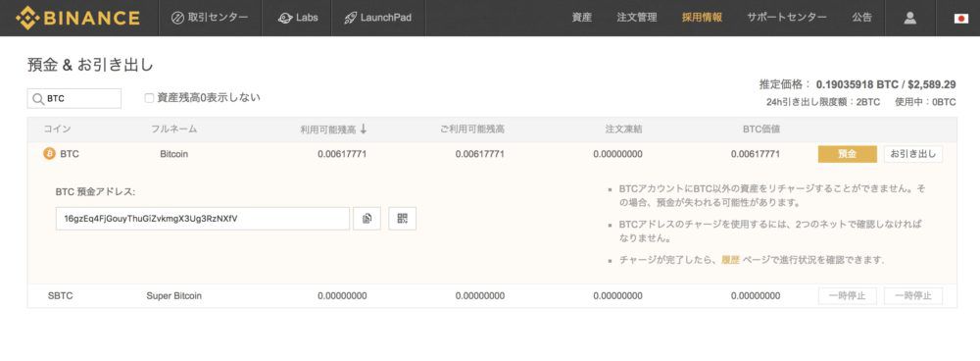
Task: Click the BTC 預金アドレス label
Action: (x=95, y=192)
